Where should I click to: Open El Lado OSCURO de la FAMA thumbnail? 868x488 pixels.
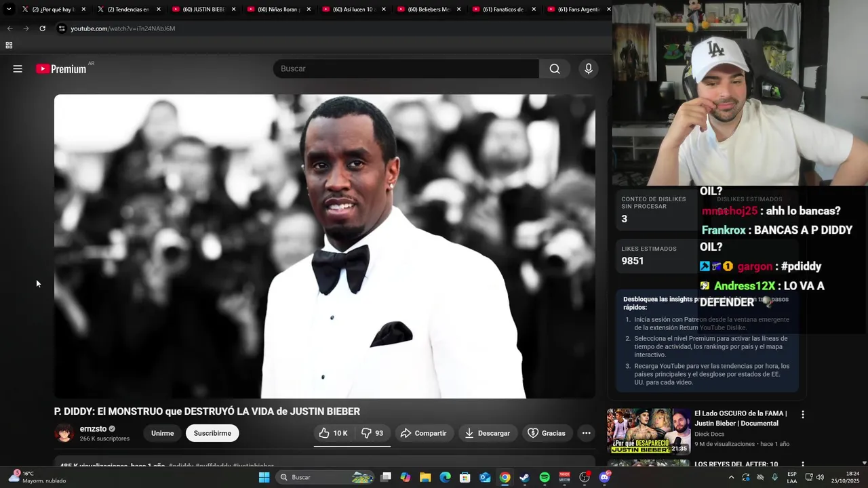coord(648,431)
